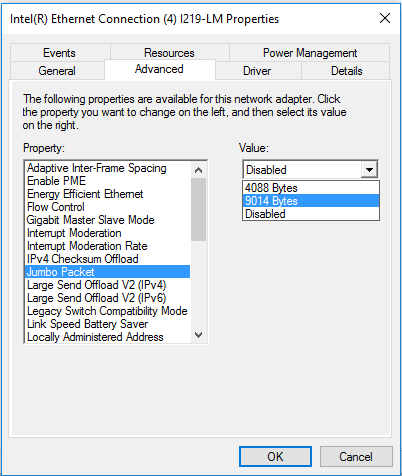Click the property list scroll down arrow

tap(198, 335)
